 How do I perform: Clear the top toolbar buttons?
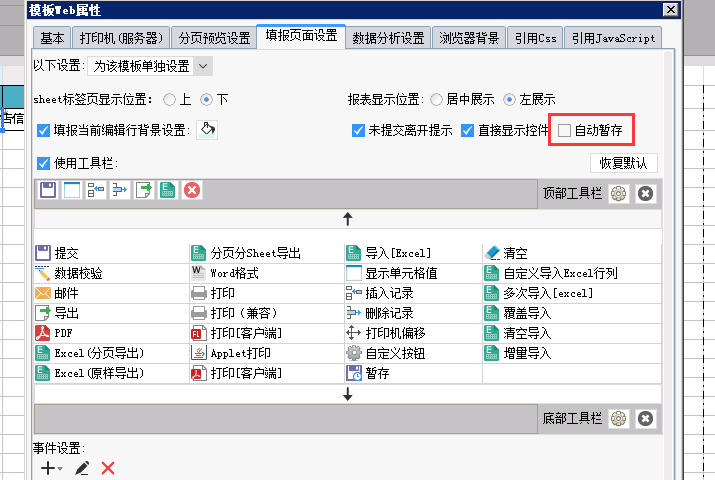click(x=645, y=194)
